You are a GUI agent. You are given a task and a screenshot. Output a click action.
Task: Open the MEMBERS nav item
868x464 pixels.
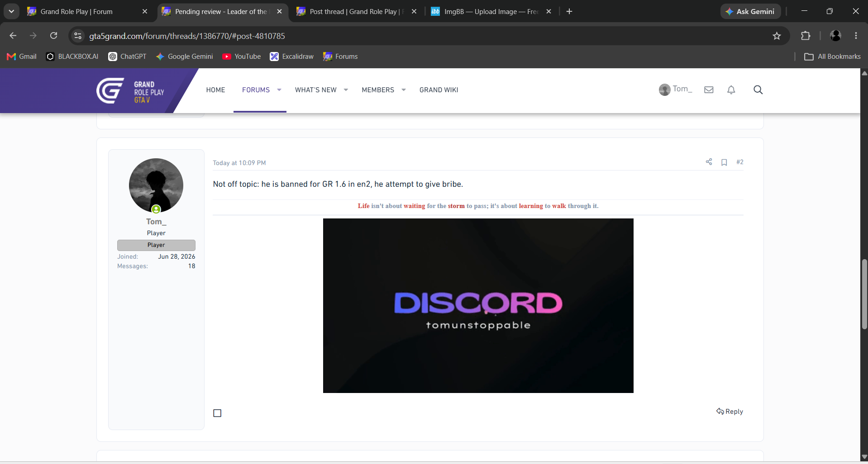(378, 90)
